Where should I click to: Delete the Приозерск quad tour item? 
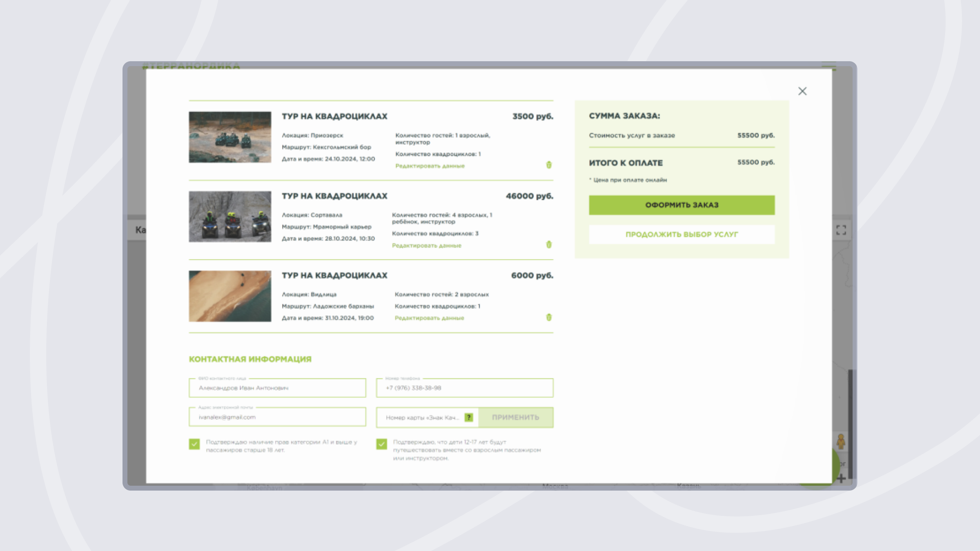tap(549, 165)
